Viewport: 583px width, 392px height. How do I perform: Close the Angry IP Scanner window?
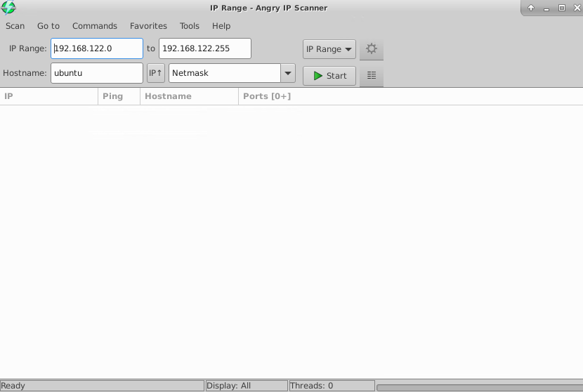click(577, 8)
